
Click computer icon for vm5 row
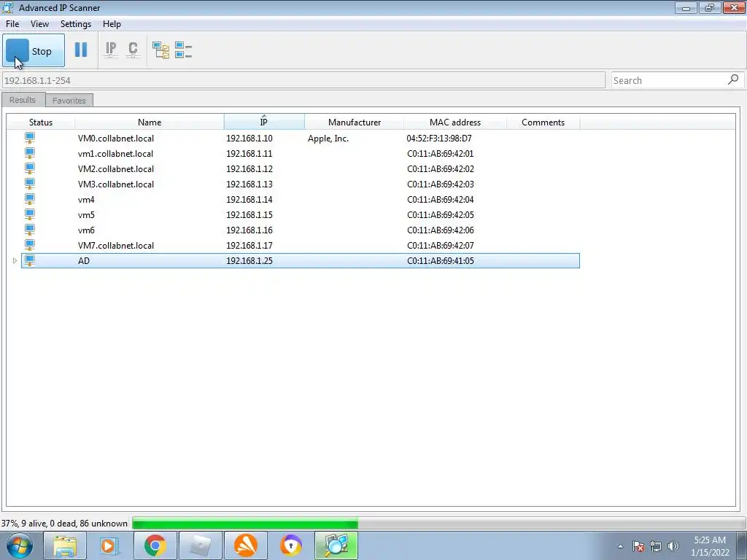pos(29,214)
